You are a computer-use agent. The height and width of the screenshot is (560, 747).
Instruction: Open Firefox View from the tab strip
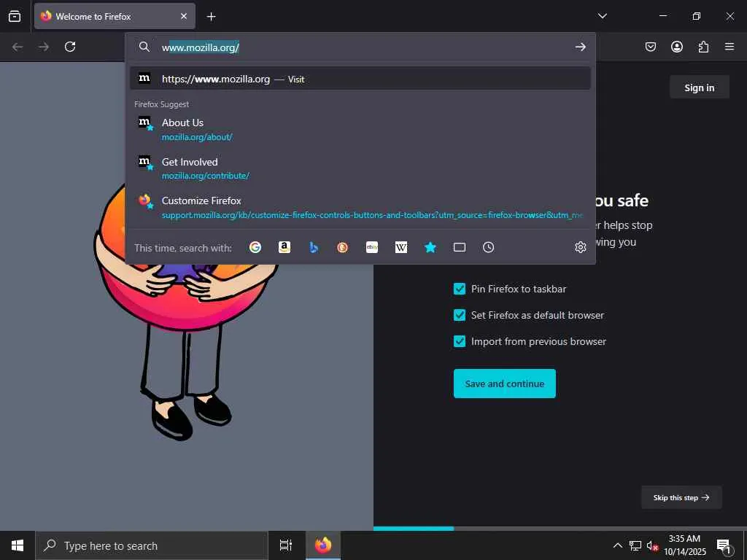[15, 16]
